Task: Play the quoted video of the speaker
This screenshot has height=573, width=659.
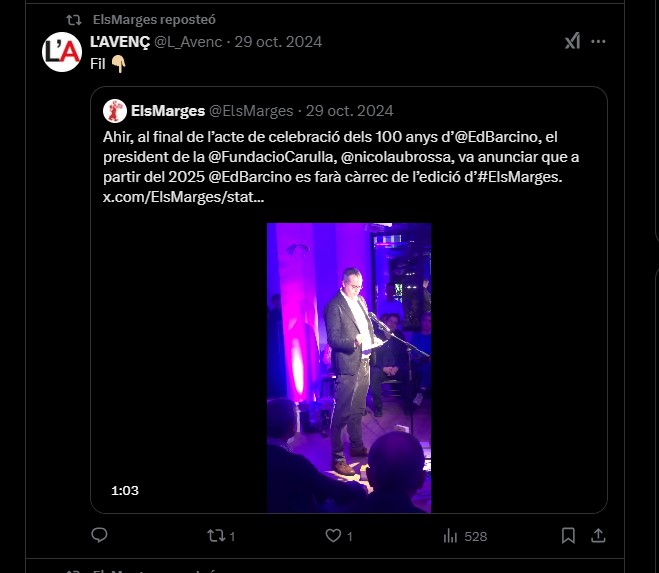Action: click(x=348, y=367)
